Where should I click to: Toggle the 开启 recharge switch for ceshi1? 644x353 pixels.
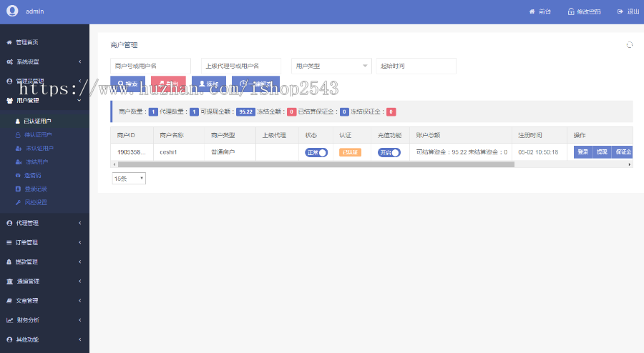click(389, 152)
